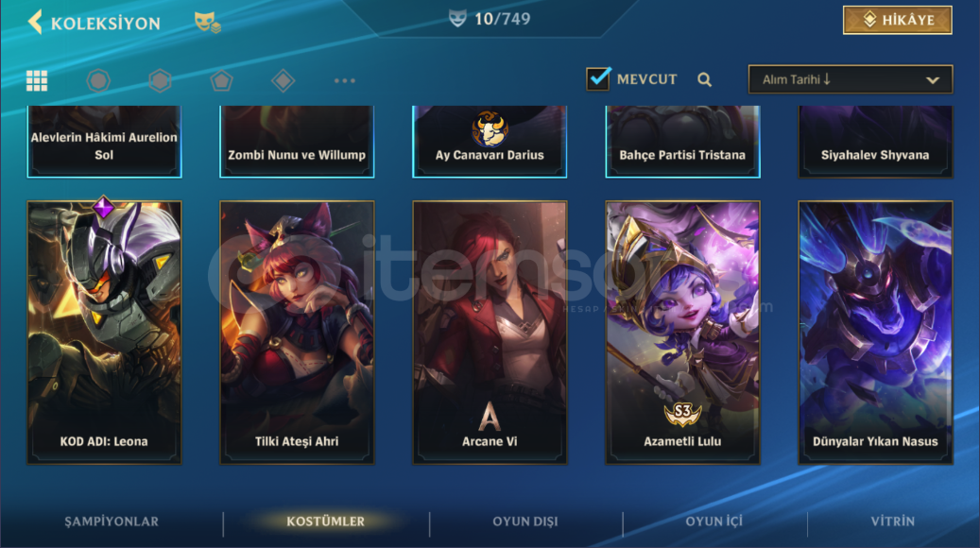Image resolution: width=980 pixels, height=548 pixels.
Task: View the Azametli Lulu skin card
Action: 682,333
